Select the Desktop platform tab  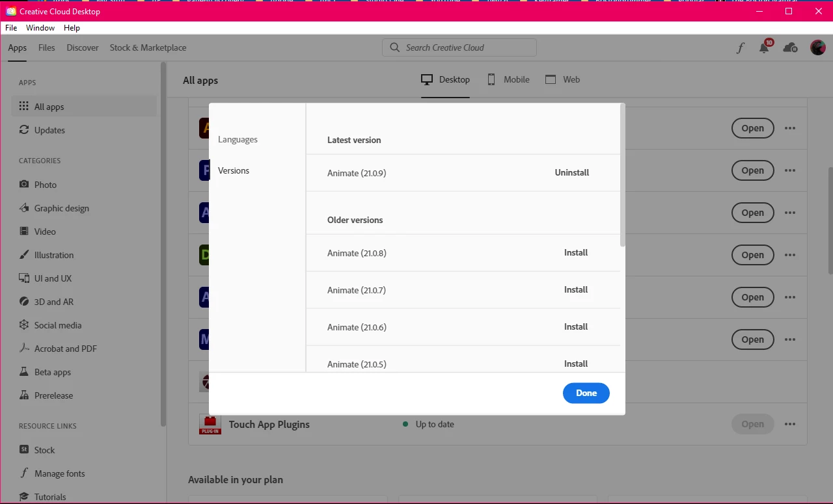[445, 79]
